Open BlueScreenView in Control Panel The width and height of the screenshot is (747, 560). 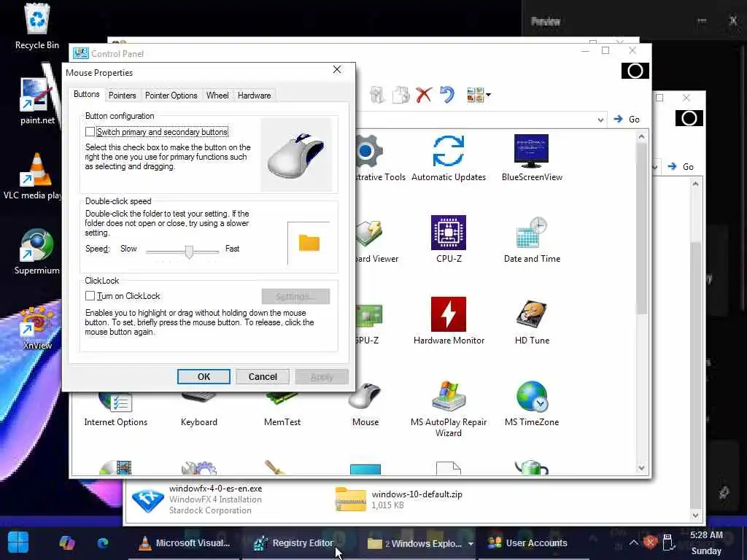coord(532,158)
